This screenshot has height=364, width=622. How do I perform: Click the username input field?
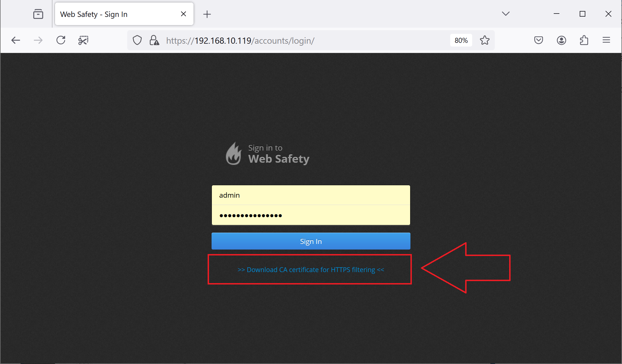pos(311,195)
